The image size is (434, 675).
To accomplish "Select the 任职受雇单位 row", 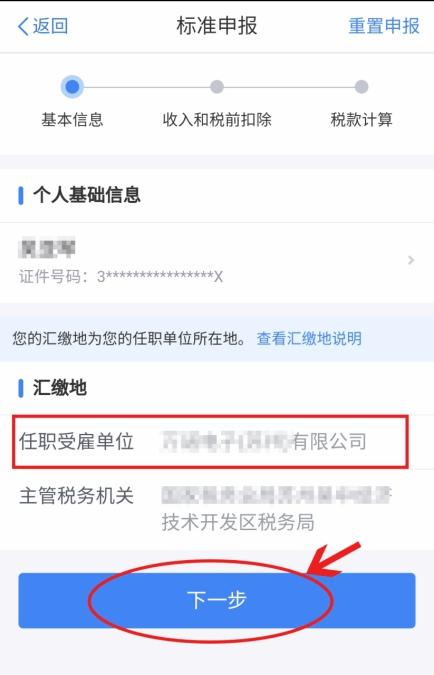I will pyautogui.click(x=210, y=442).
